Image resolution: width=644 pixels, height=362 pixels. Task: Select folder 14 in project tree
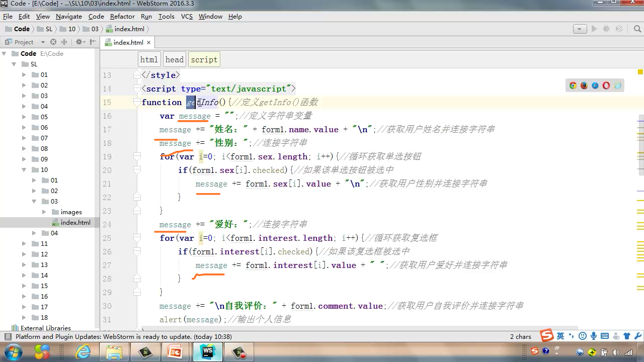click(40, 275)
